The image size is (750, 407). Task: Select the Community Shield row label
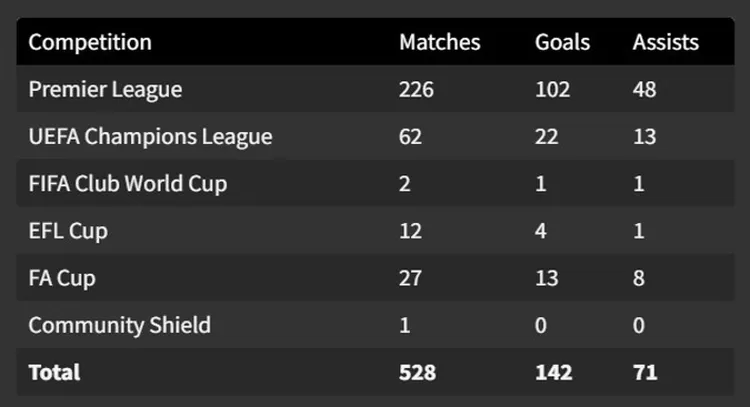click(x=119, y=325)
